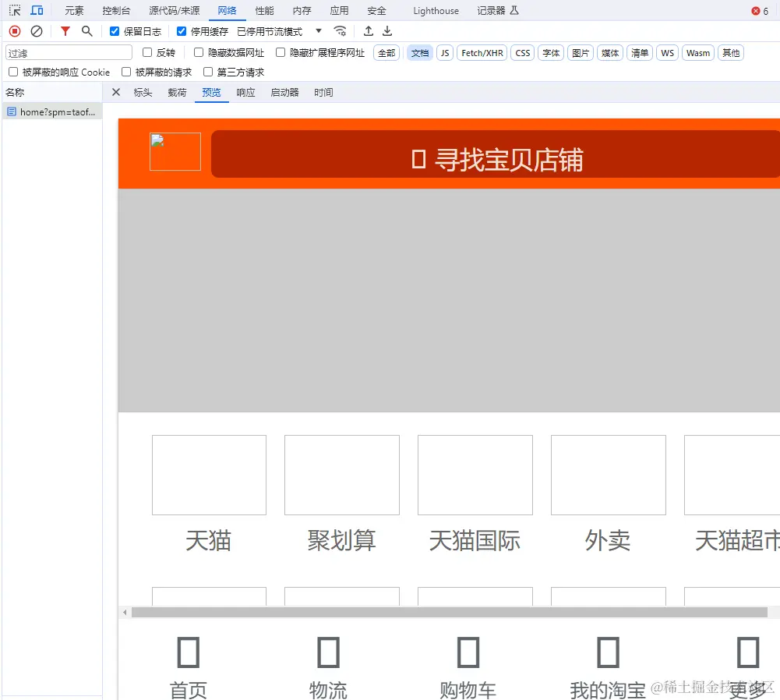
Task: Filter requests by CSS
Action: pos(522,53)
